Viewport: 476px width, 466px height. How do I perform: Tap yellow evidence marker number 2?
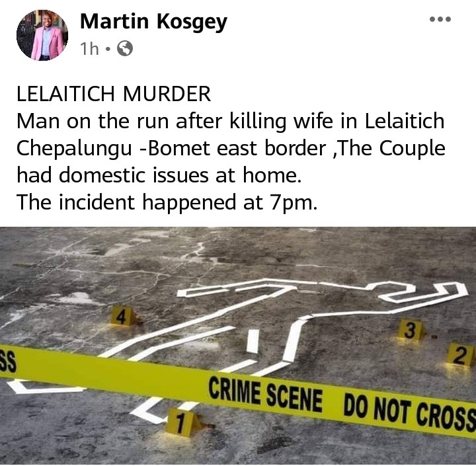(x=460, y=355)
